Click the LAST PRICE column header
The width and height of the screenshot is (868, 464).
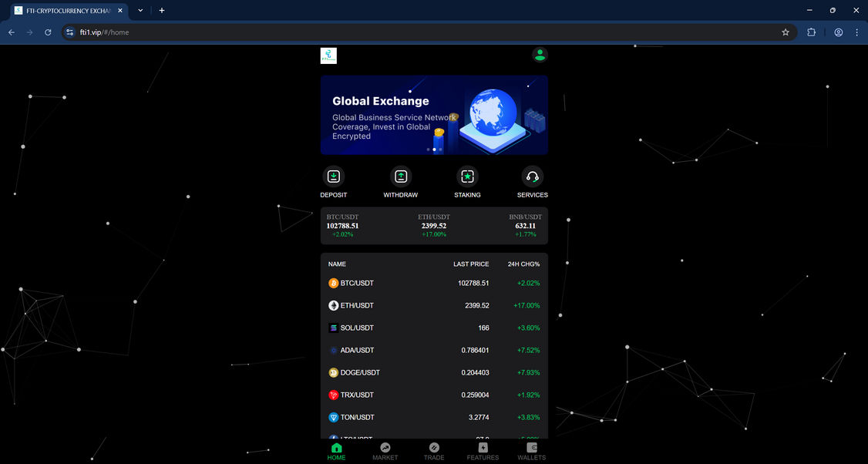(471, 264)
